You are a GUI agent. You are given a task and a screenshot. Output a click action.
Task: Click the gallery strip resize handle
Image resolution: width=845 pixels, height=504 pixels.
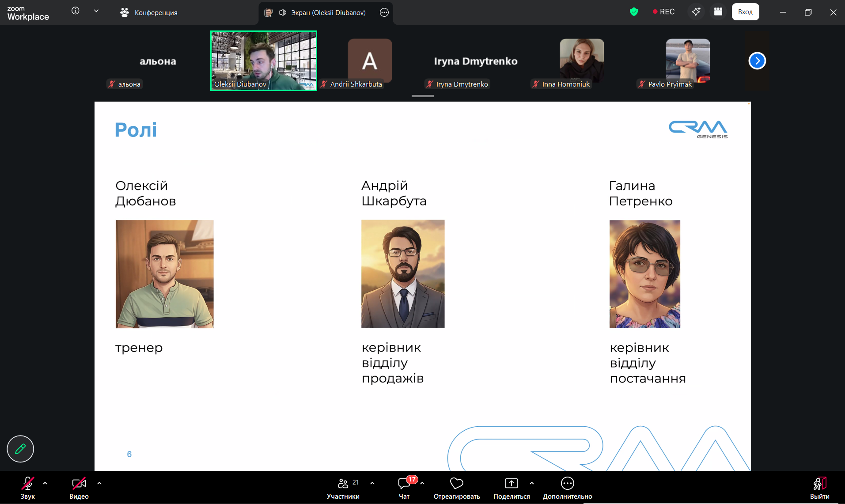click(x=423, y=96)
